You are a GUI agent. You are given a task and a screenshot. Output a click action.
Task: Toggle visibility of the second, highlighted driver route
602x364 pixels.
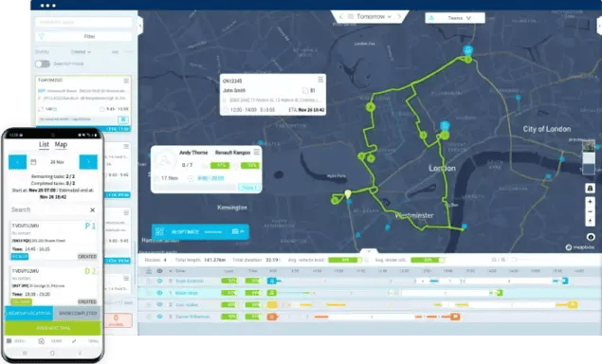(x=159, y=293)
